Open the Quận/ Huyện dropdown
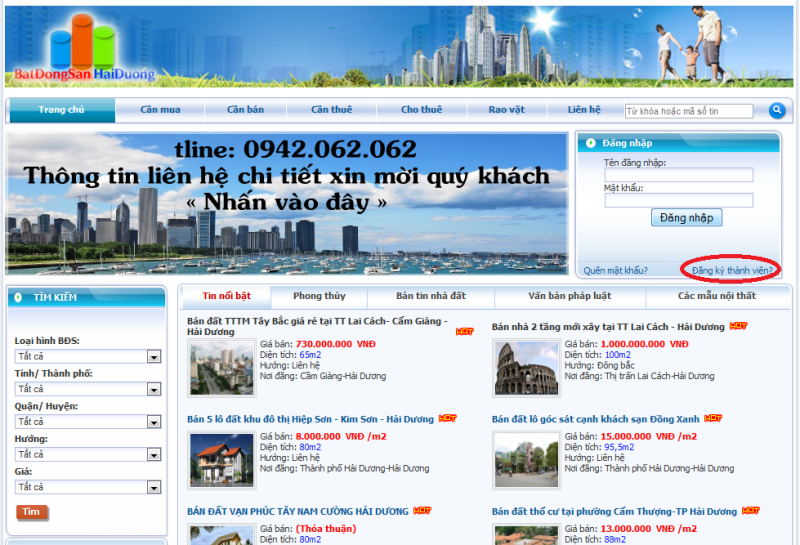The width and height of the screenshot is (800, 545). pos(88,422)
